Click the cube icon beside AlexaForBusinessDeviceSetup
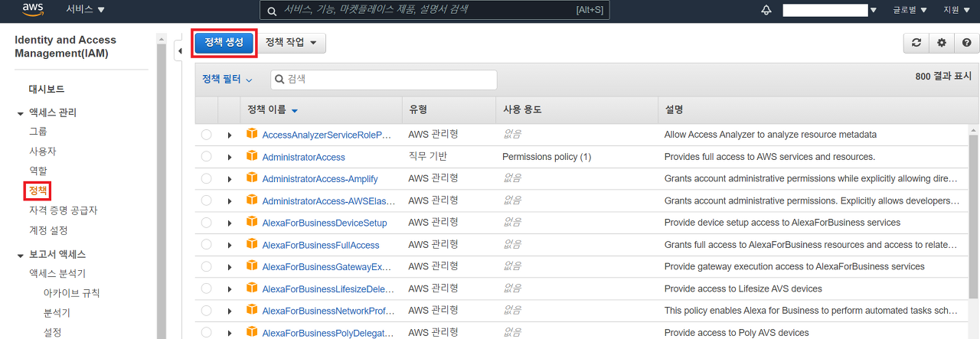The image size is (980, 339). pyautogui.click(x=251, y=222)
